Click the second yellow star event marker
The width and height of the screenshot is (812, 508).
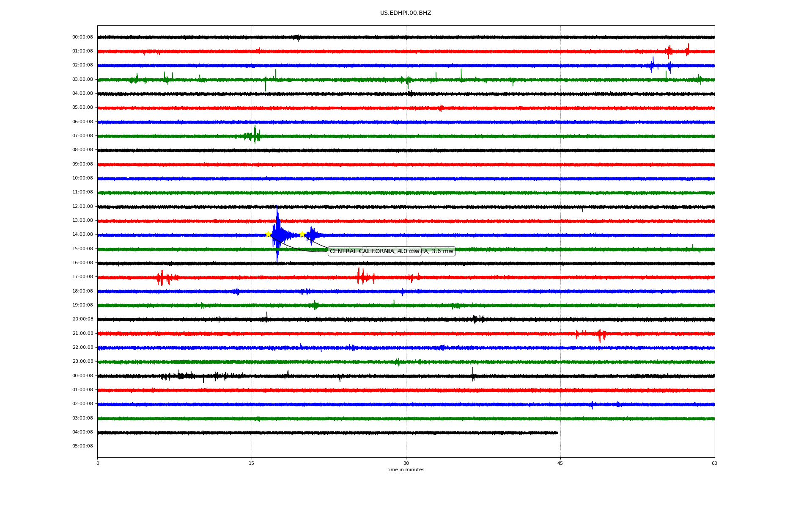click(302, 234)
